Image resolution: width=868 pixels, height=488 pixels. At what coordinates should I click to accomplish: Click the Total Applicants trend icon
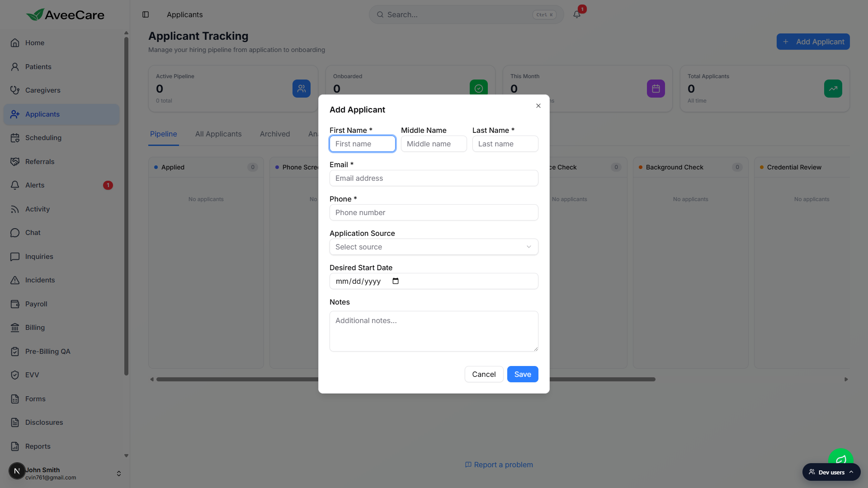pos(833,89)
